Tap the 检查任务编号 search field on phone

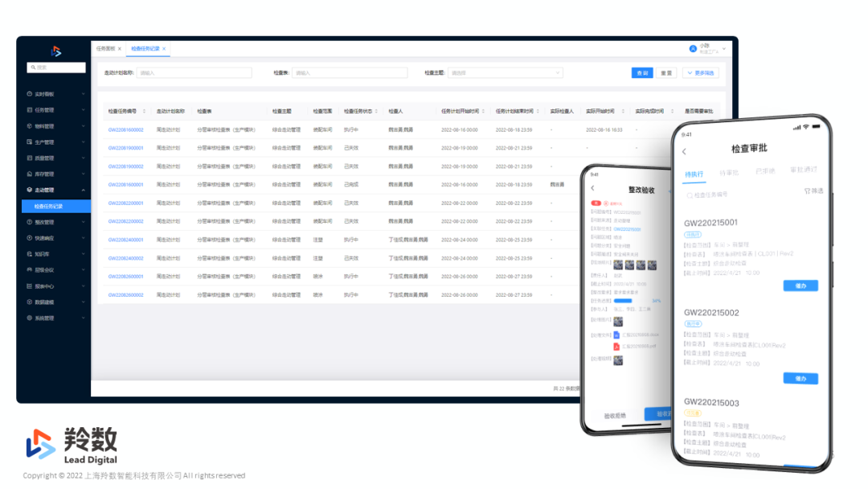pyautogui.click(x=707, y=195)
